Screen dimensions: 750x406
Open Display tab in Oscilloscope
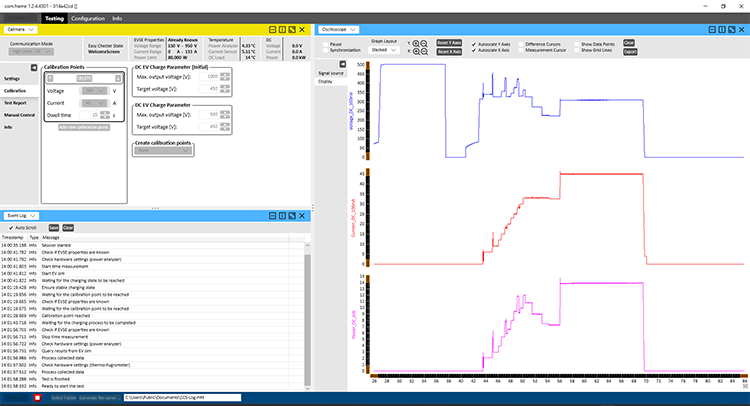coord(331,81)
